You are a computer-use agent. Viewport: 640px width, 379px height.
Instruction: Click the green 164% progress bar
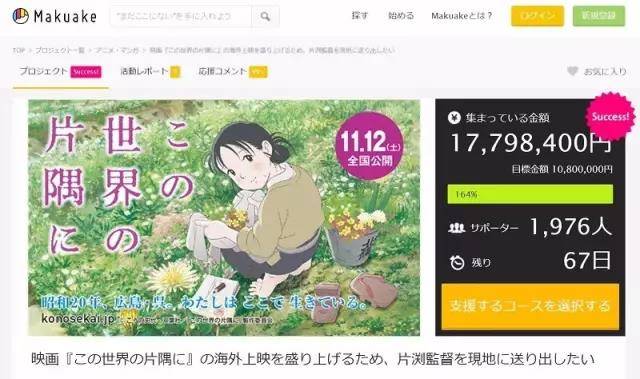tap(530, 194)
